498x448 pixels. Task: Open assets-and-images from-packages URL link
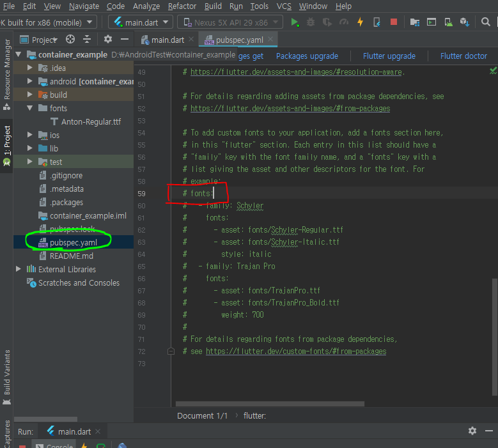click(290, 108)
